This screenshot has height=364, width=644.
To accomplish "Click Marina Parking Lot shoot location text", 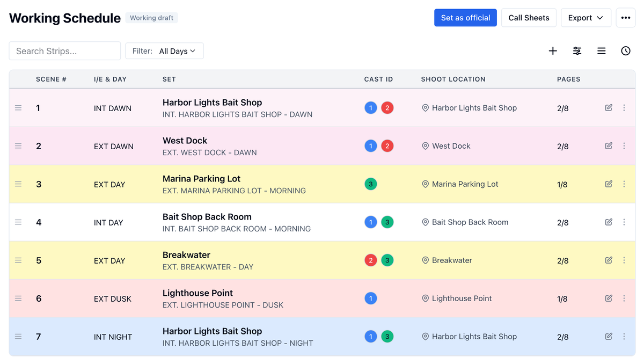I will click(465, 184).
